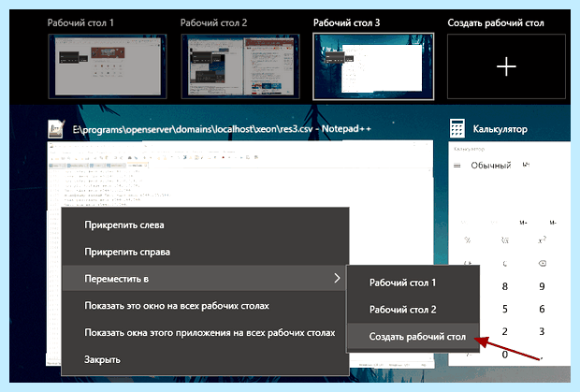The image size is (580, 392).
Task: Select Создать рабочий стол in submenu
Action: coord(413,337)
